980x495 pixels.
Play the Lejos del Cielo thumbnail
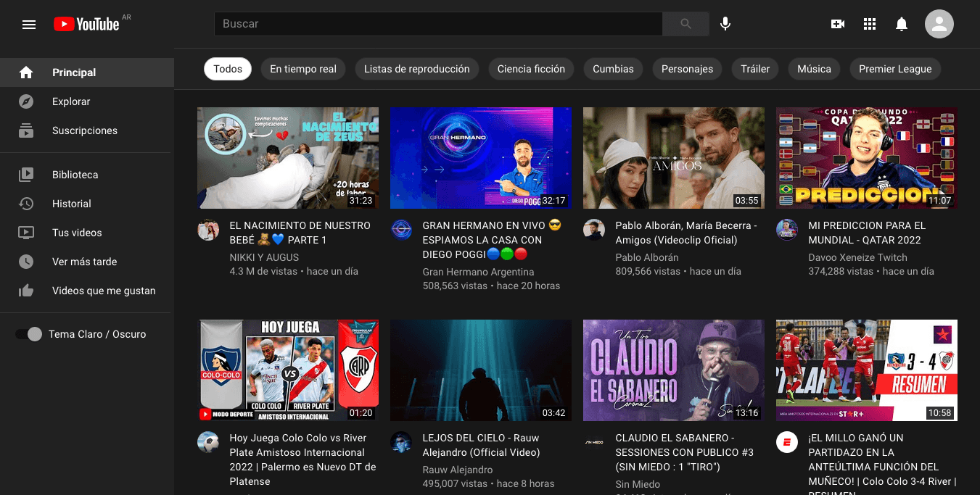(481, 370)
